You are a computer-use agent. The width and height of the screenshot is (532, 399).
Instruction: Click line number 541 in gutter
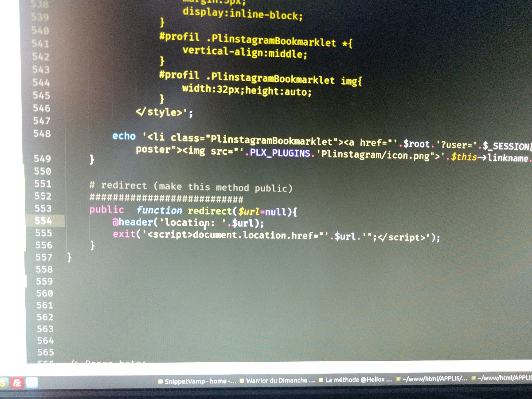41,44
